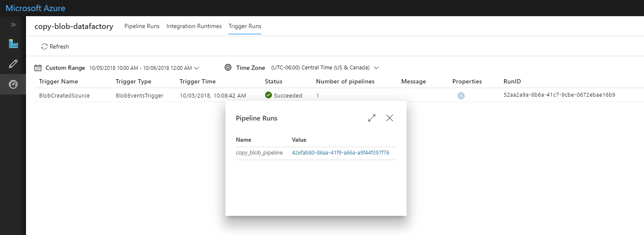Switch to the Integration Runtimes tab
Screen dimensions: 644x235
[194, 26]
